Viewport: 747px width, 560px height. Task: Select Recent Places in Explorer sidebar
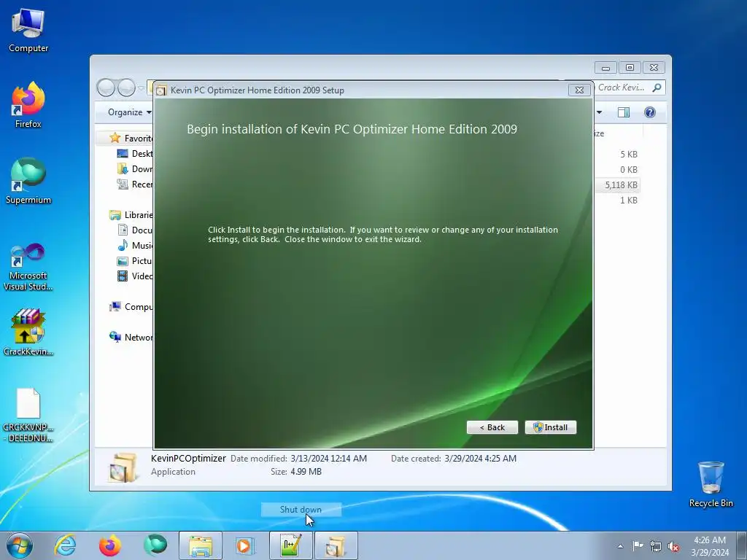[x=134, y=184]
